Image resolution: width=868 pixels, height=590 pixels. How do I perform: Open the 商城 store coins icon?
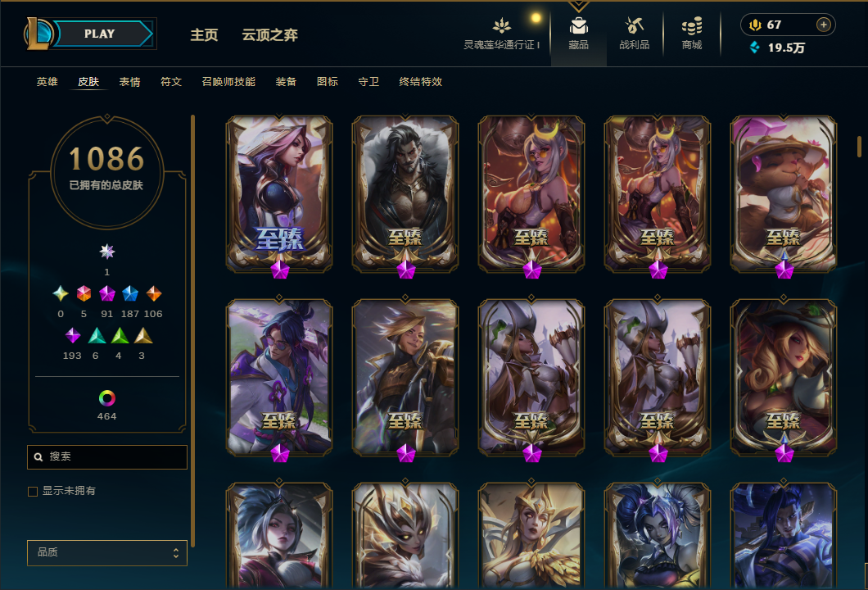click(691, 26)
